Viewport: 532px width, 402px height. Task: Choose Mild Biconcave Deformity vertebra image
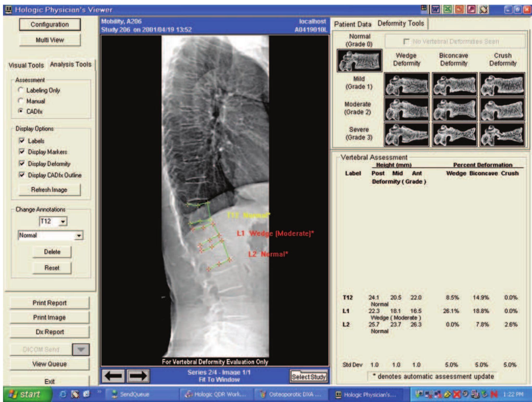pos(455,85)
